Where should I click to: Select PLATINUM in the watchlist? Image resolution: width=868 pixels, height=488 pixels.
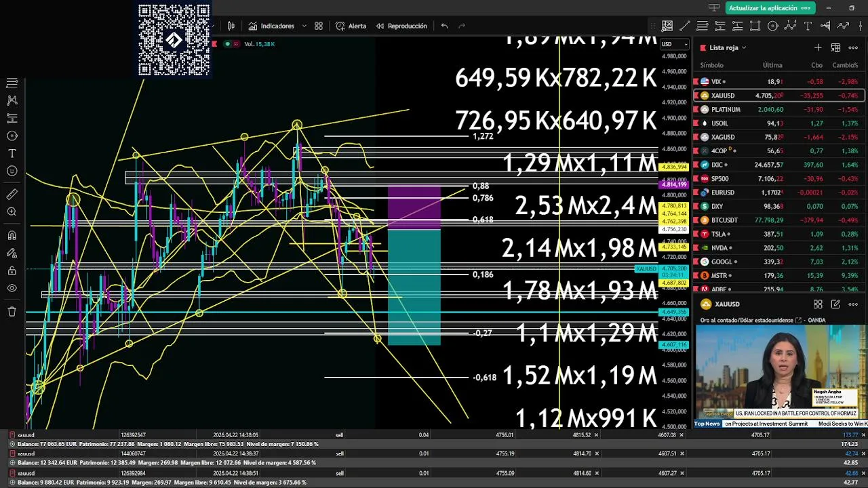[x=778, y=109]
